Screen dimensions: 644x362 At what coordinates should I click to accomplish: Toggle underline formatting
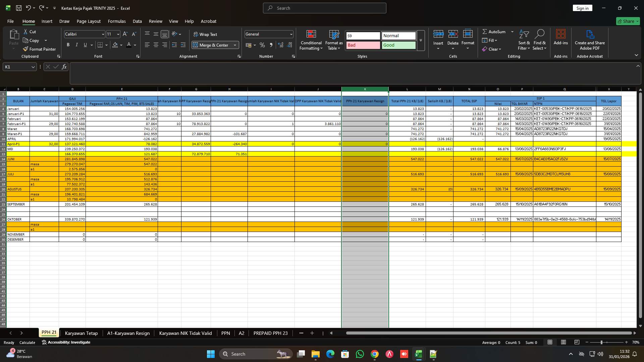pyautogui.click(x=85, y=45)
